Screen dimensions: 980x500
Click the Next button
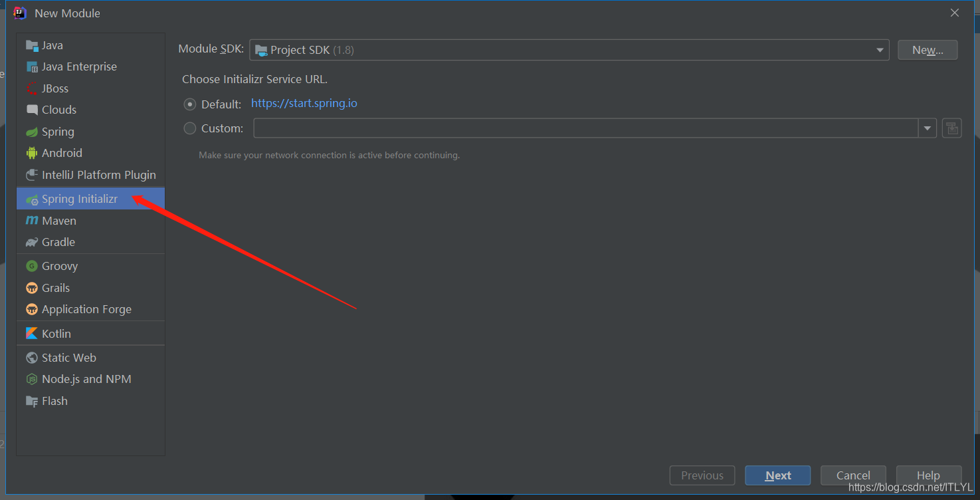(x=777, y=475)
